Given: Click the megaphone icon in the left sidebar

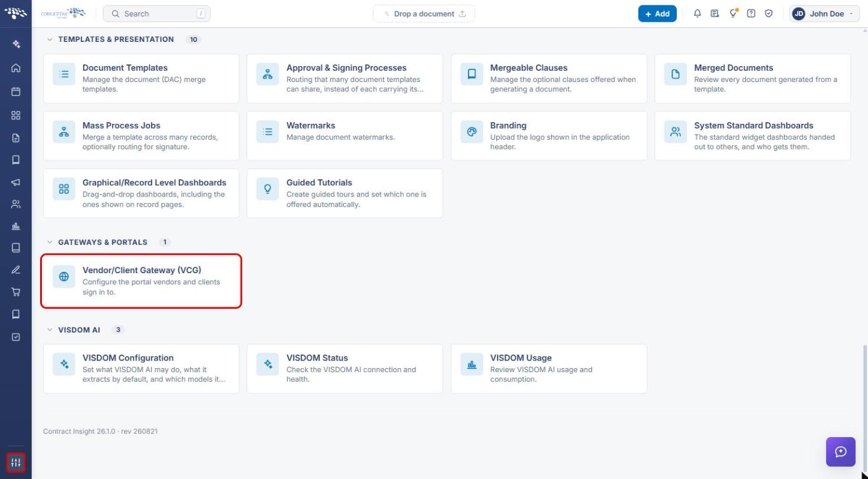Looking at the screenshot, I should click(x=16, y=182).
